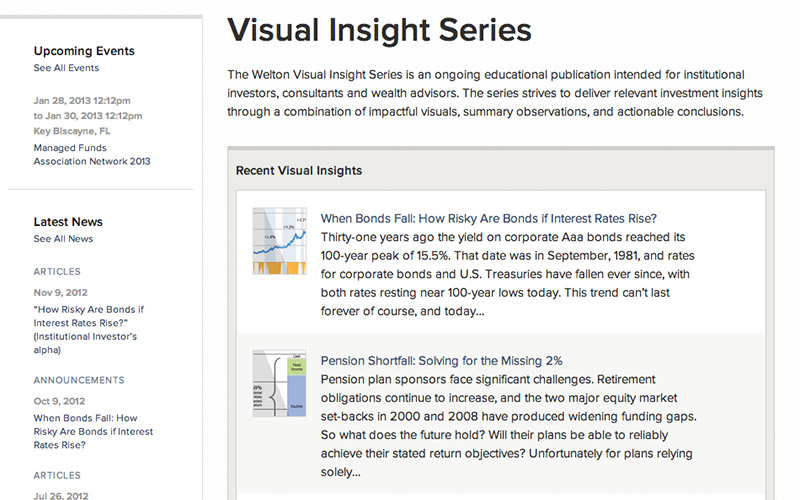Open the Institutional Investor's alpha article link

click(90, 322)
